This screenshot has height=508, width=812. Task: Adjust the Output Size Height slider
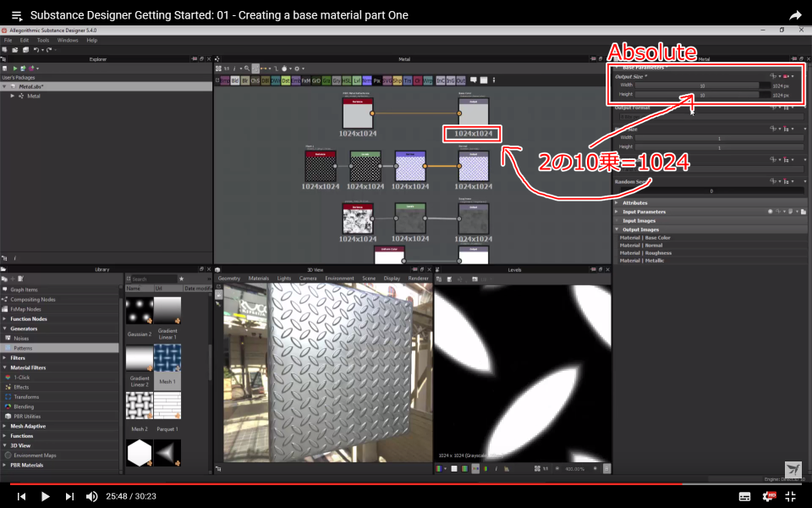703,95
